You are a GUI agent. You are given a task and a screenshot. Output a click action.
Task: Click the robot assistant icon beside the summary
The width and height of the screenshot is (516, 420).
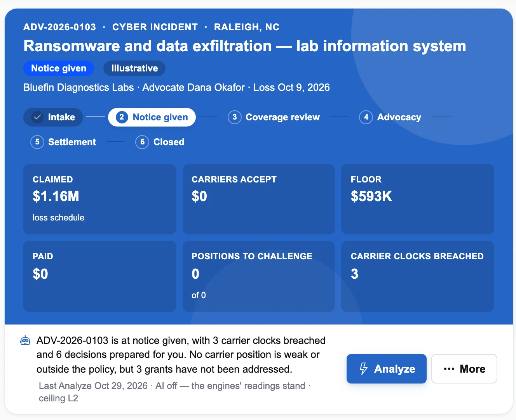[25, 341]
